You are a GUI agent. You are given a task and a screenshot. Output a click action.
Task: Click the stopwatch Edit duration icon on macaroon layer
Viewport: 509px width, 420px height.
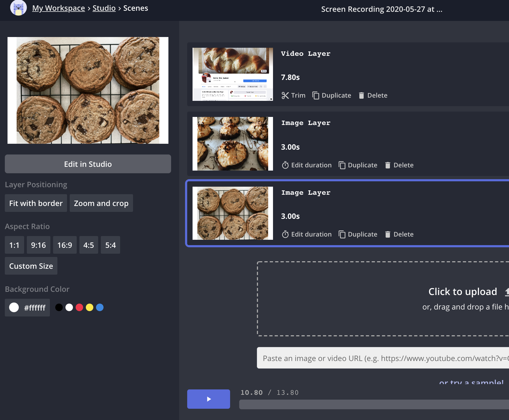click(285, 165)
